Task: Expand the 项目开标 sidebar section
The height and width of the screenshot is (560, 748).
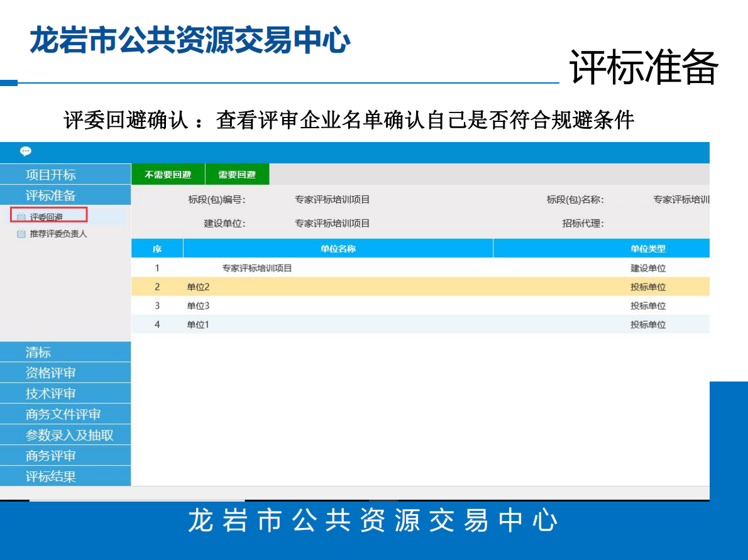Action: point(65,175)
